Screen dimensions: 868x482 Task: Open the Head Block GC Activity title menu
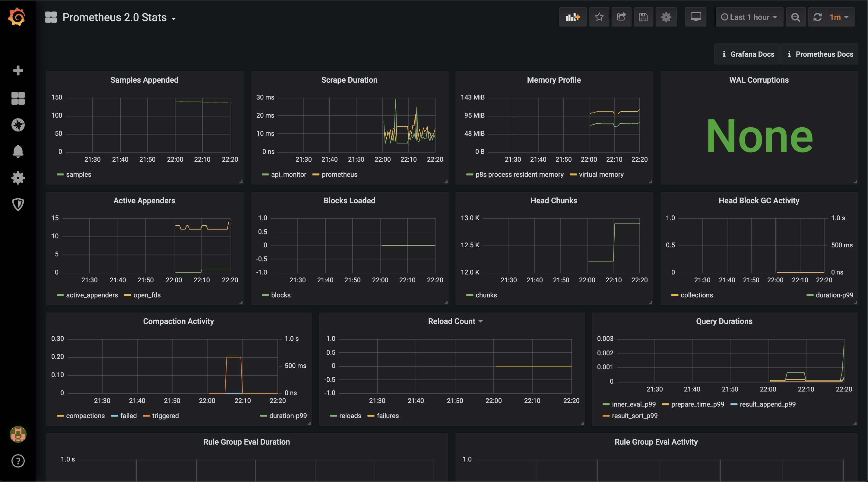pyautogui.click(x=759, y=201)
